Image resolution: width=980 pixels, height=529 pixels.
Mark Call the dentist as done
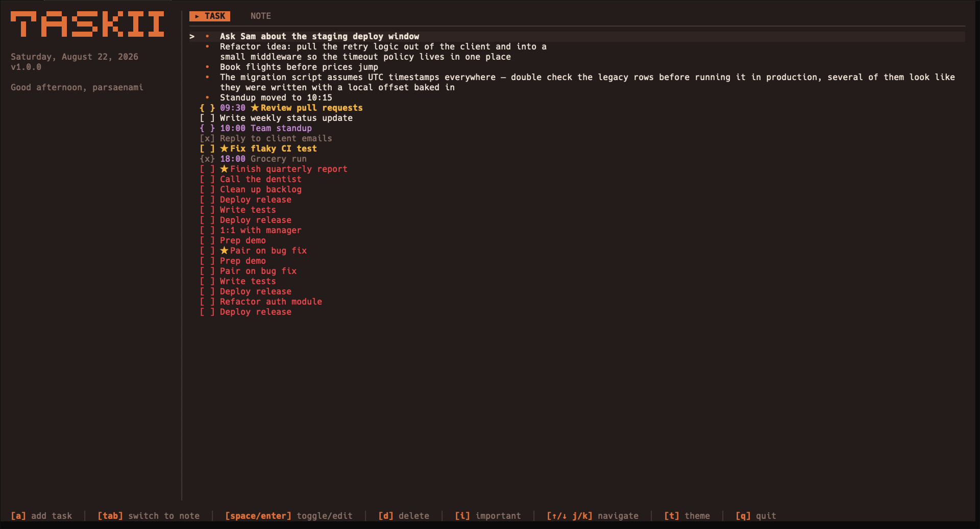tap(207, 179)
